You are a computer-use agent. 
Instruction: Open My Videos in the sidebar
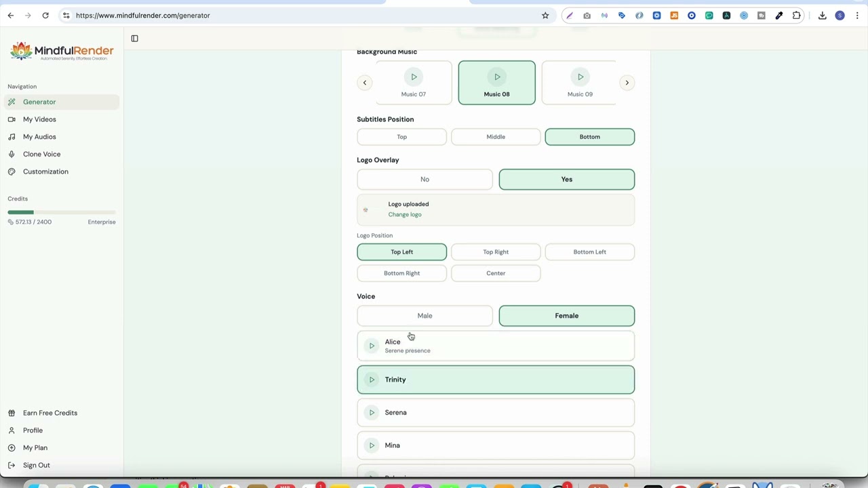tap(61, 119)
